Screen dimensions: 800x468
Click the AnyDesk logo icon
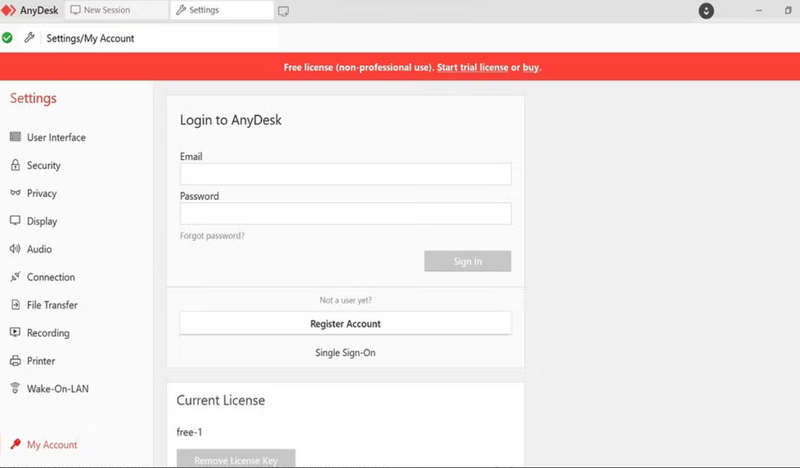(9, 10)
